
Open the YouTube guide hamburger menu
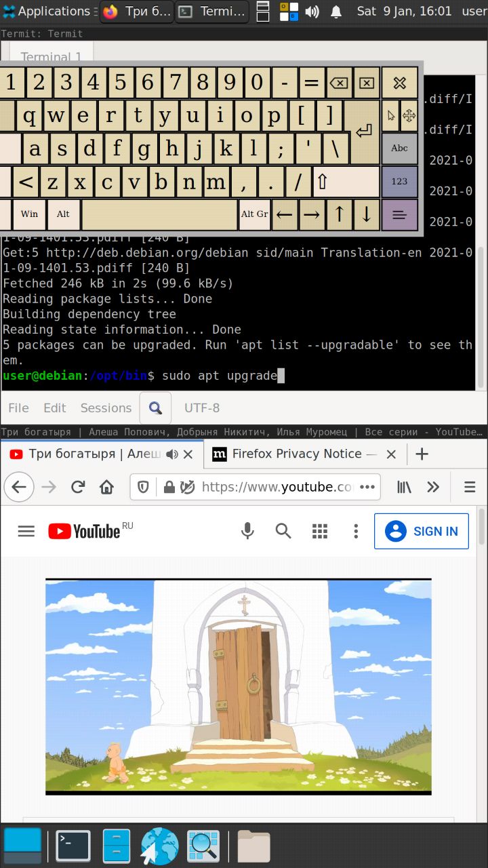pyautogui.click(x=26, y=531)
